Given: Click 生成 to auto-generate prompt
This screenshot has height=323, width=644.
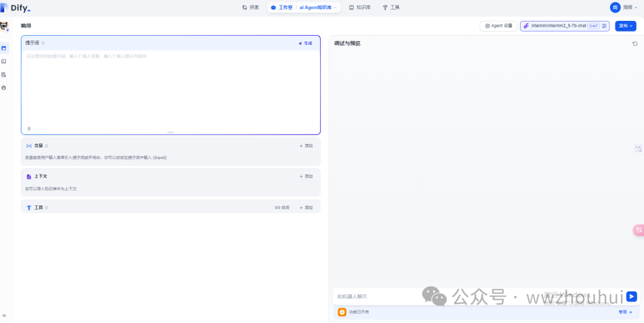Looking at the screenshot, I should [305, 44].
